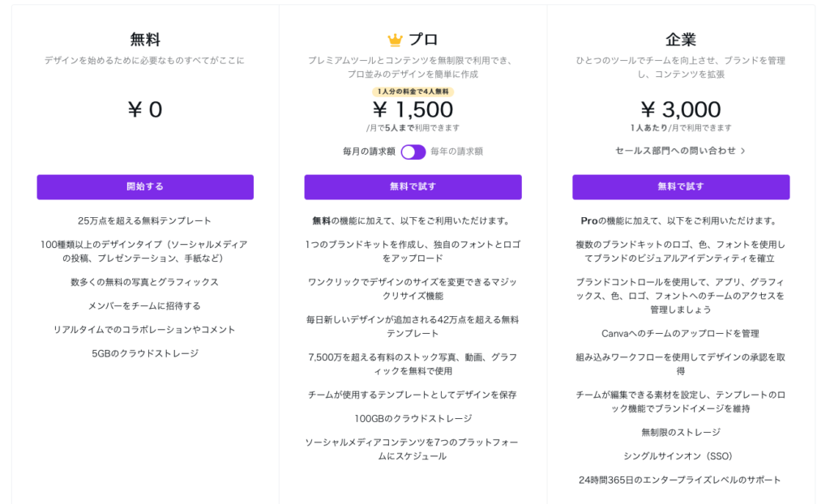The width and height of the screenshot is (830, 504).
Task: Click the chevron arrow after セールス部門への問い合わせ
Action: (743, 151)
